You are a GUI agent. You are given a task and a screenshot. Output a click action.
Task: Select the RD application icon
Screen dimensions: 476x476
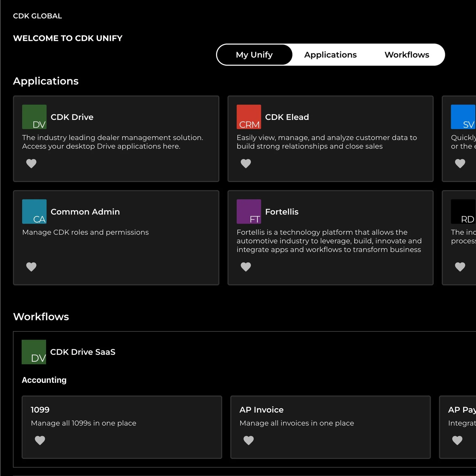[463, 211]
